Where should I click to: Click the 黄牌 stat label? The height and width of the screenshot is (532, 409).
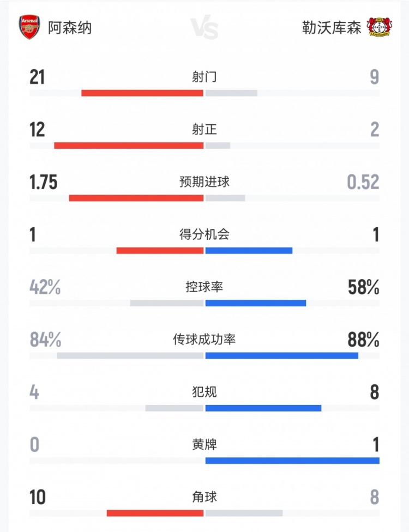click(204, 445)
